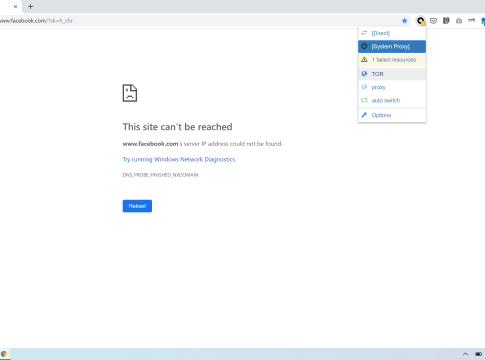
Task: Click the bookmark star in address bar
Action: (405, 21)
